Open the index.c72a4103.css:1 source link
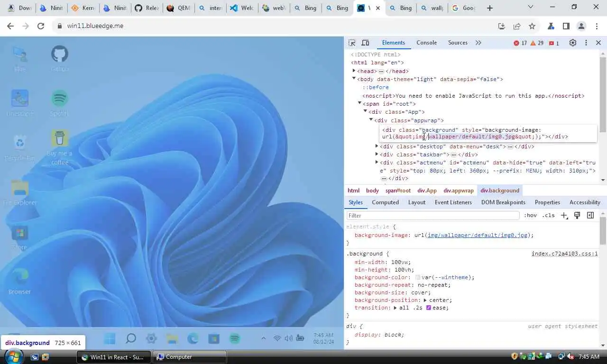This screenshot has height=364, width=607. click(564, 254)
